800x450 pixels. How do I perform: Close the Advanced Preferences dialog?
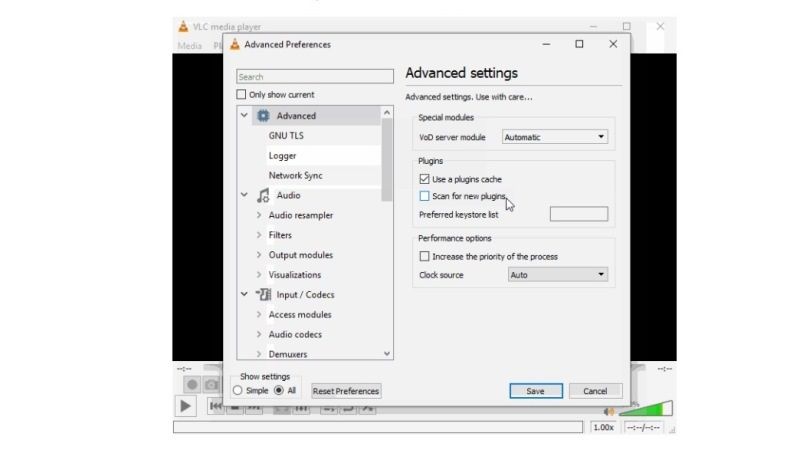tap(613, 44)
